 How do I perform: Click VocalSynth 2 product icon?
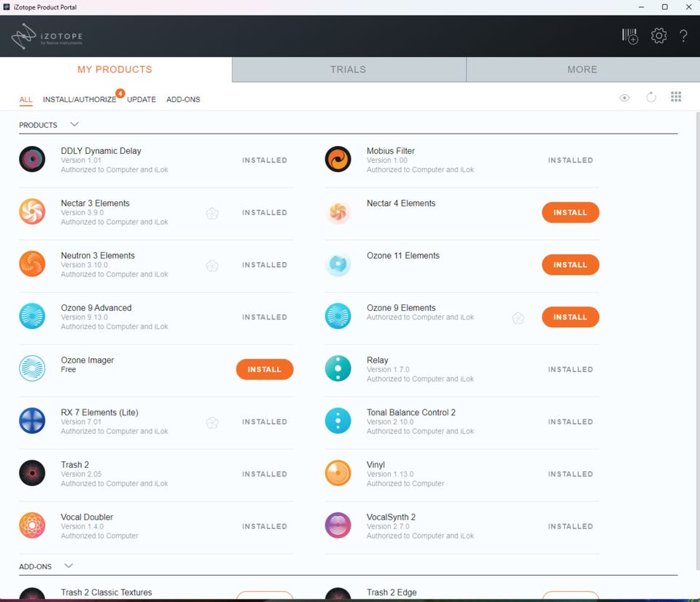click(338, 525)
